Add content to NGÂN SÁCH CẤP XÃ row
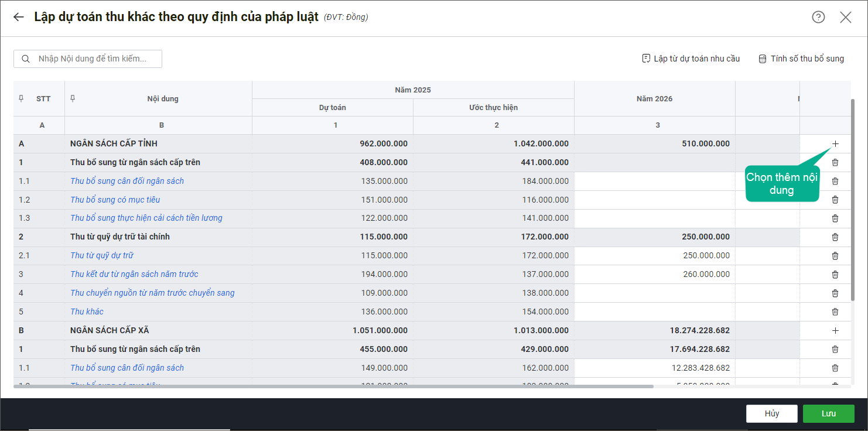This screenshot has height=431, width=868. 835,330
